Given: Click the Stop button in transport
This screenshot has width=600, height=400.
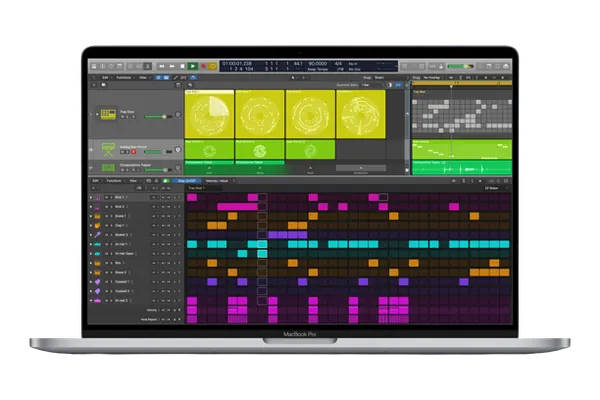Looking at the screenshot, I should coord(183,66).
